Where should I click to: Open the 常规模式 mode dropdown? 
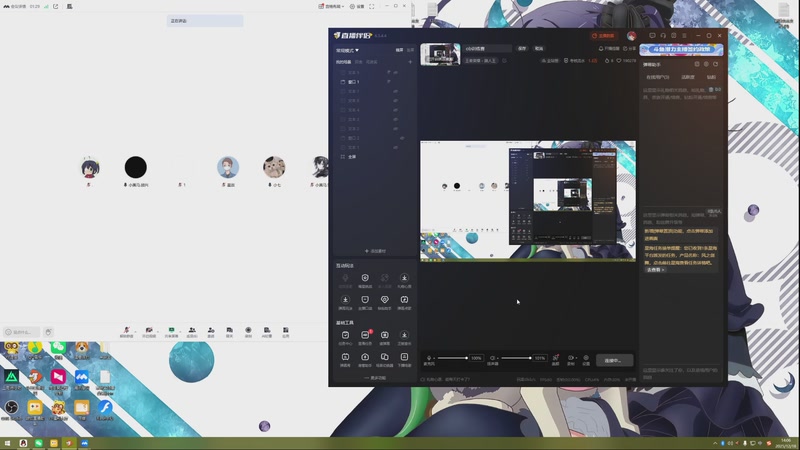tap(347, 51)
